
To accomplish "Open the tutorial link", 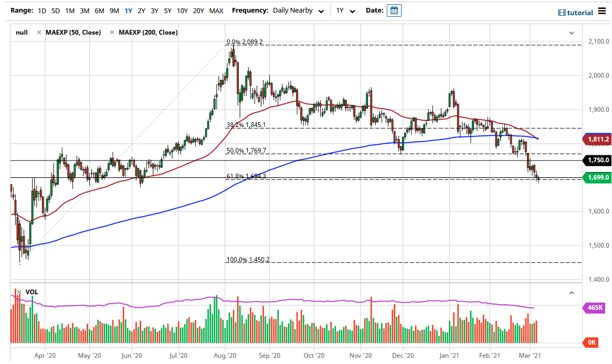I will (x=580, y=13).
